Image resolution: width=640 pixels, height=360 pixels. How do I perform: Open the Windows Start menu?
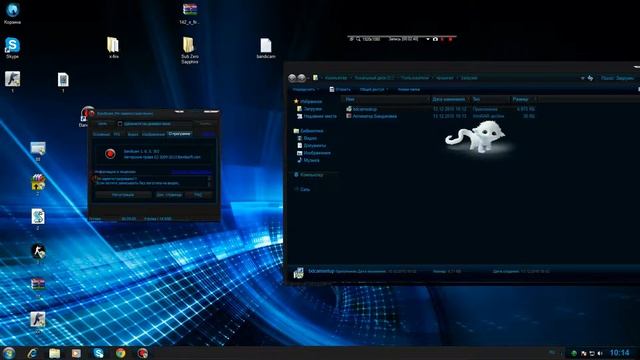click(x=9, y=353)
